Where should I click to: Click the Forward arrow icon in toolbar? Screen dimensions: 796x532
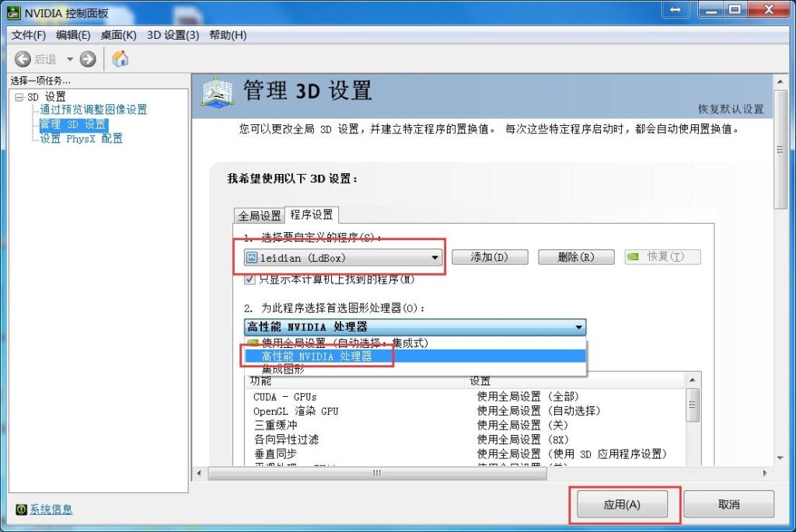[88, 59]
